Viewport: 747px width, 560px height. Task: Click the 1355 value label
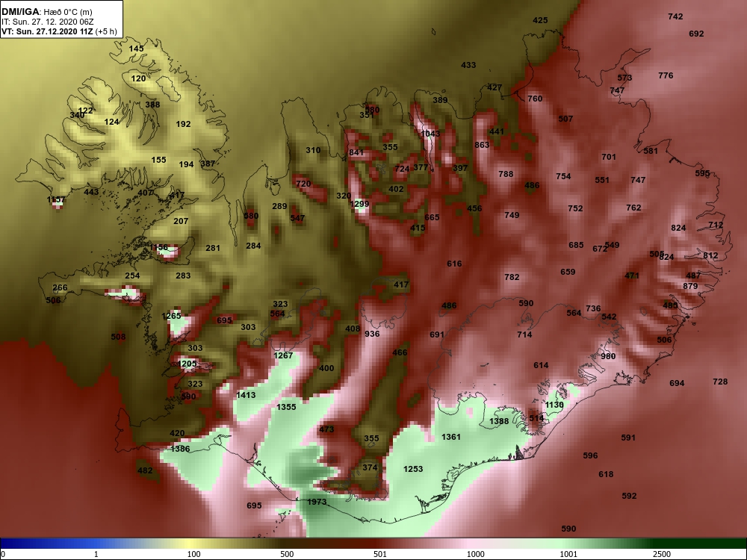click(x=286, y=407)
